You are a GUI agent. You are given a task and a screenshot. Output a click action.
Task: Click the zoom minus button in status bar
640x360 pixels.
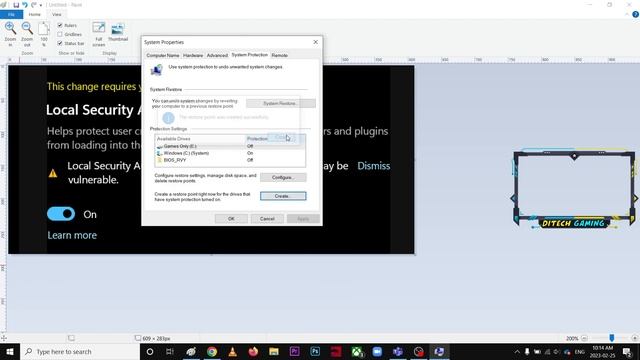click(x=584, y=338)
